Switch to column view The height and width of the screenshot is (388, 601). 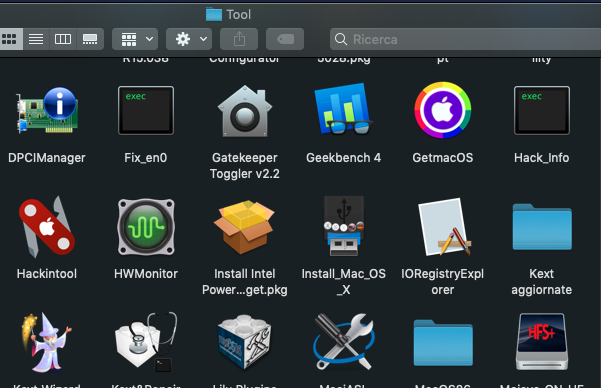[63, 39]
